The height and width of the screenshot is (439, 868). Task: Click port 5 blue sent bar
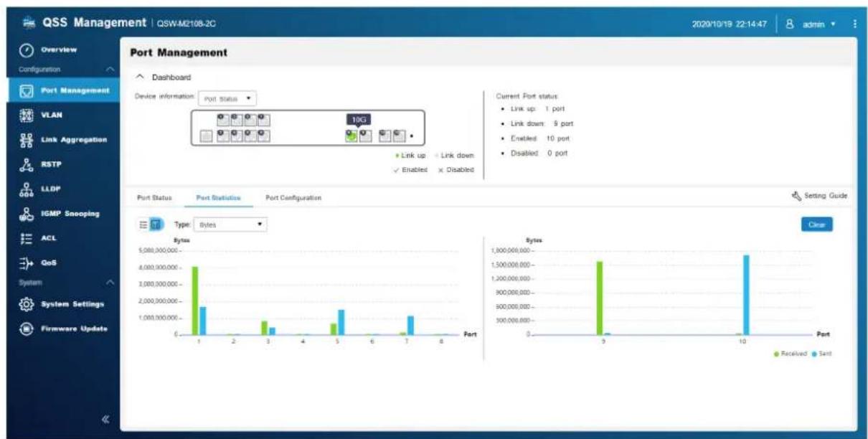point(341,322)
